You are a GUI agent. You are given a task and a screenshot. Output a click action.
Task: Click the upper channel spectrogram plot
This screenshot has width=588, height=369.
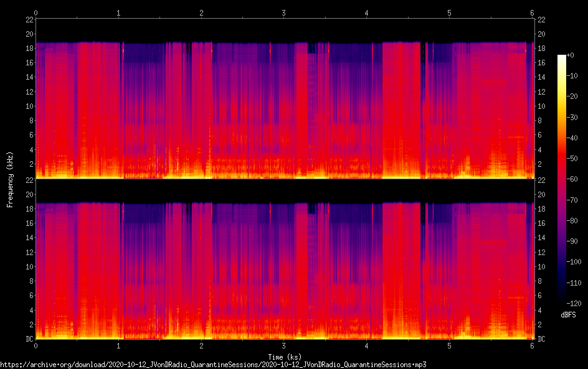[x=285, y=98]
